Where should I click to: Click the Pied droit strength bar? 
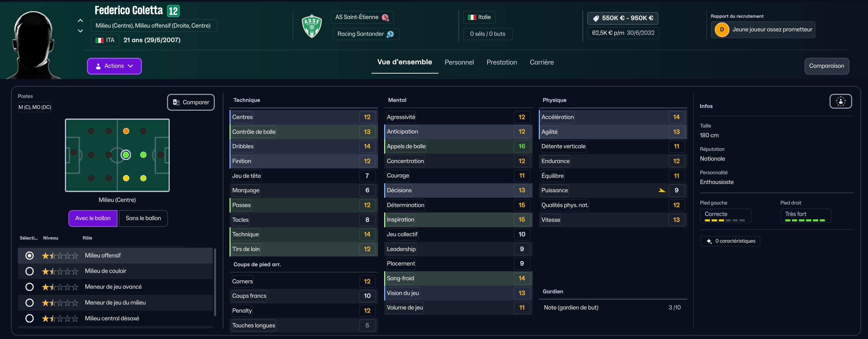coord(805,220)
